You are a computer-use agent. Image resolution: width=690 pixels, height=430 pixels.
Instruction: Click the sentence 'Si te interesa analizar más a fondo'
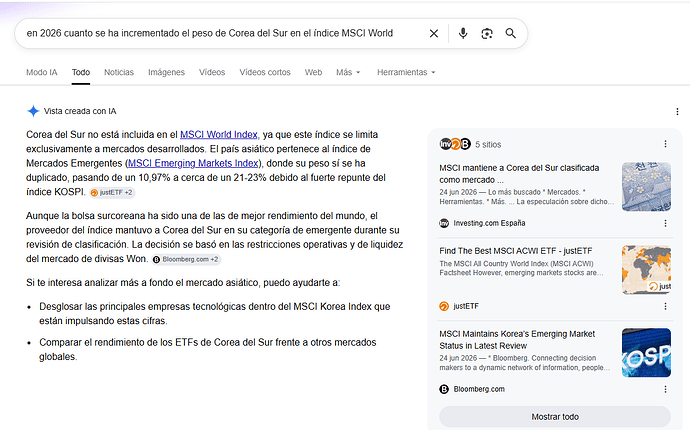[x=183, y=283]
